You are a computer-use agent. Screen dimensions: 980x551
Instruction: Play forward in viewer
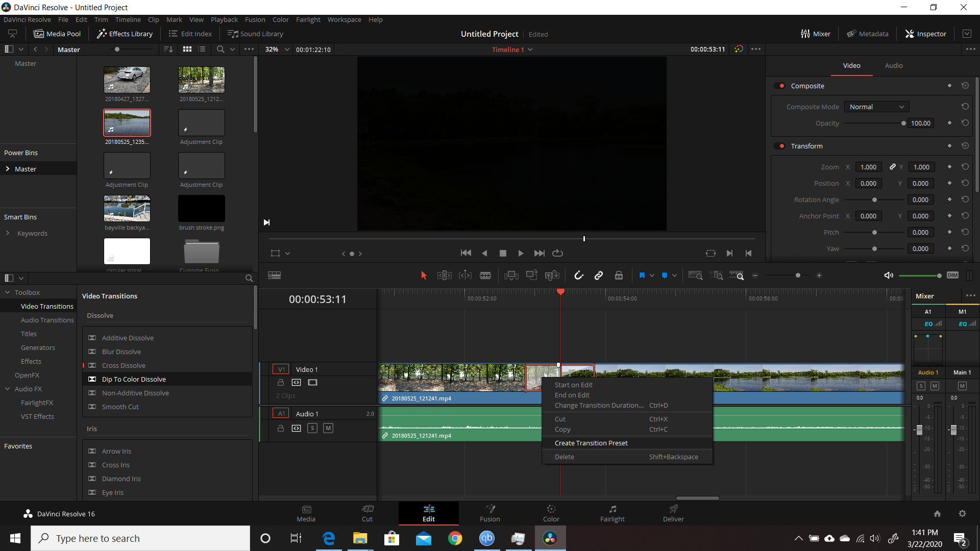point(521,253)
